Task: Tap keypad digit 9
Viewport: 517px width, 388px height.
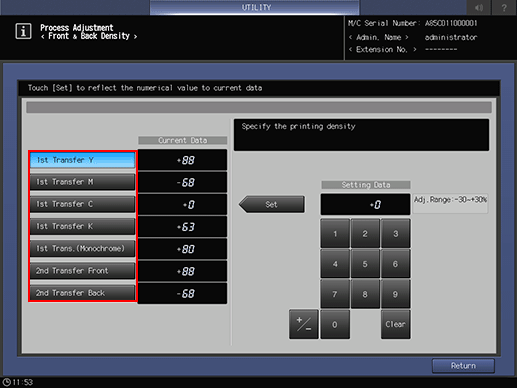Action: 395,294
